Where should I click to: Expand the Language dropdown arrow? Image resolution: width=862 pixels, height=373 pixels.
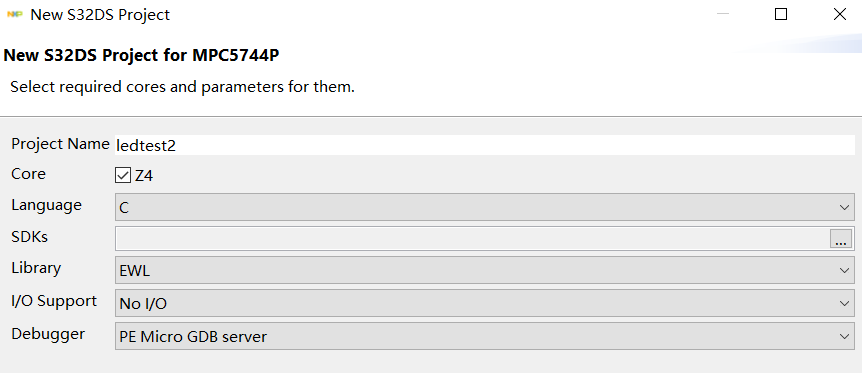pos(844,207)
